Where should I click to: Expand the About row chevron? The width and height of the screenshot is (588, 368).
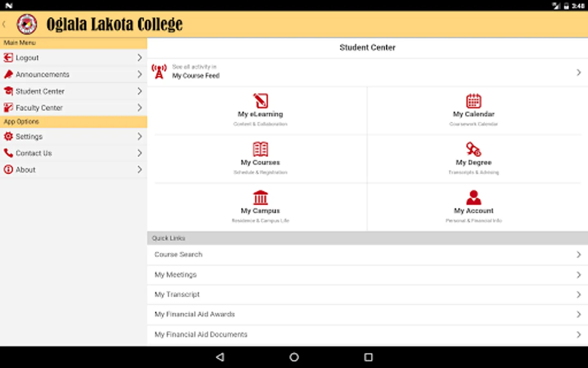pyautogui.click(x=140, y=169)
